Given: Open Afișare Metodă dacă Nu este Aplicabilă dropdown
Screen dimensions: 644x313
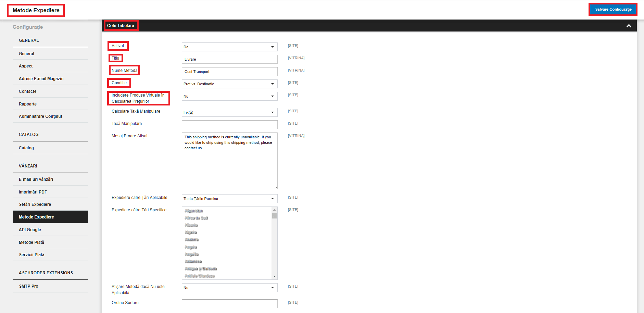Looking at the screenshot, I should click(x=229, y=288).
